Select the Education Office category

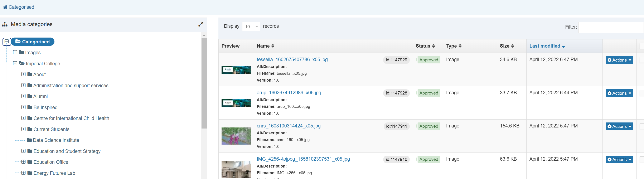tap(51, 162)
